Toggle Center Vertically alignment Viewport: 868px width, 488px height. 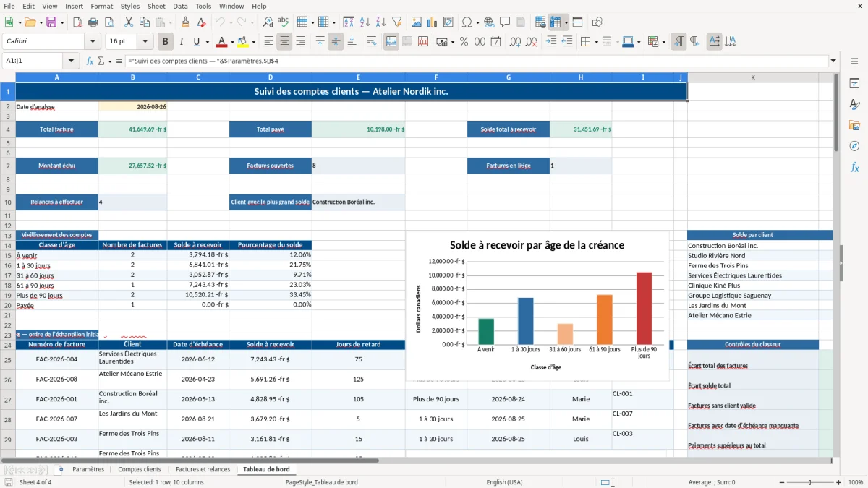click(336, 42)
